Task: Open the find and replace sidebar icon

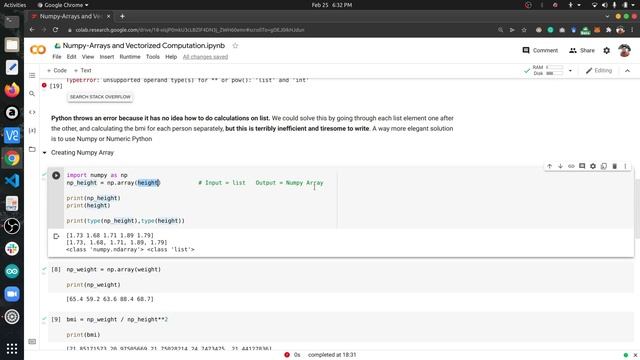Action: pyautogui.click(x=32, y=93)
